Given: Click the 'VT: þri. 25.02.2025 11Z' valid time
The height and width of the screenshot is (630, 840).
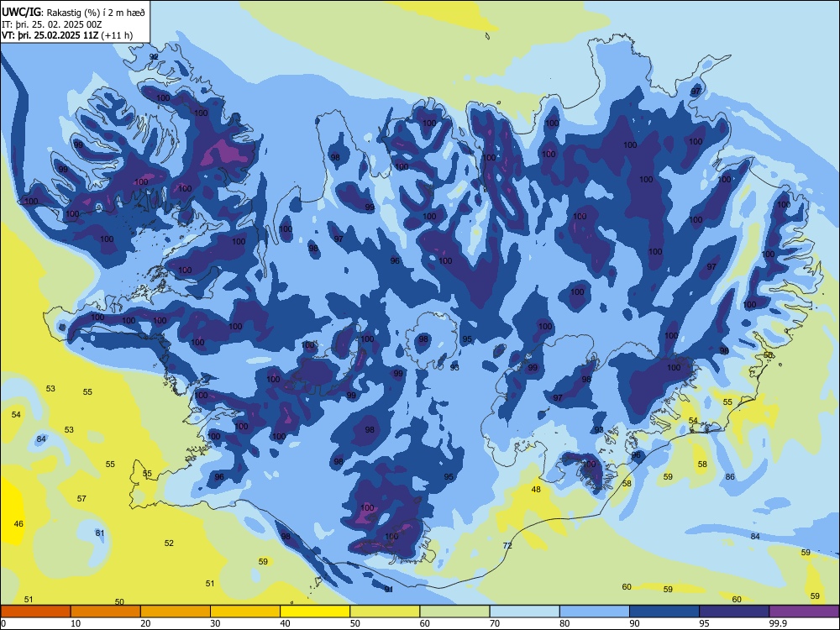Looking at the screenshot, I should coord(50,35).
